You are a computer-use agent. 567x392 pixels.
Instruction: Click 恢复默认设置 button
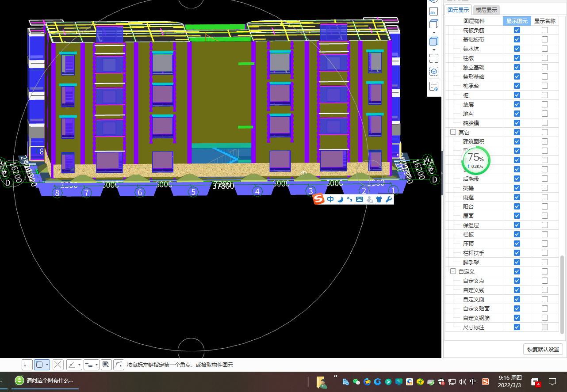(x=543, y=349)
